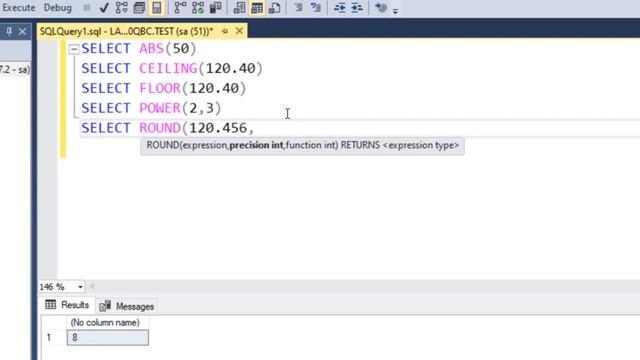The width and height of the screenshot is (640, 360).
Task: Close the Object Explorer panel
Action: coord(22,31)
